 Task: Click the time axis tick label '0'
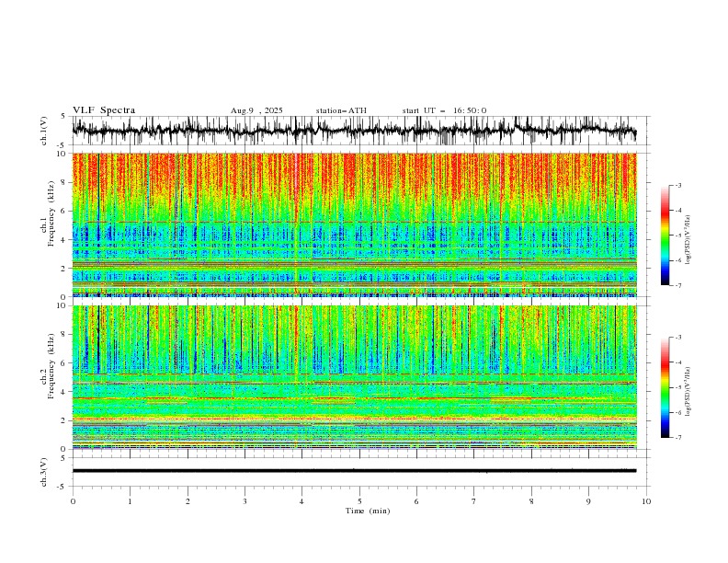click(73, 501)
